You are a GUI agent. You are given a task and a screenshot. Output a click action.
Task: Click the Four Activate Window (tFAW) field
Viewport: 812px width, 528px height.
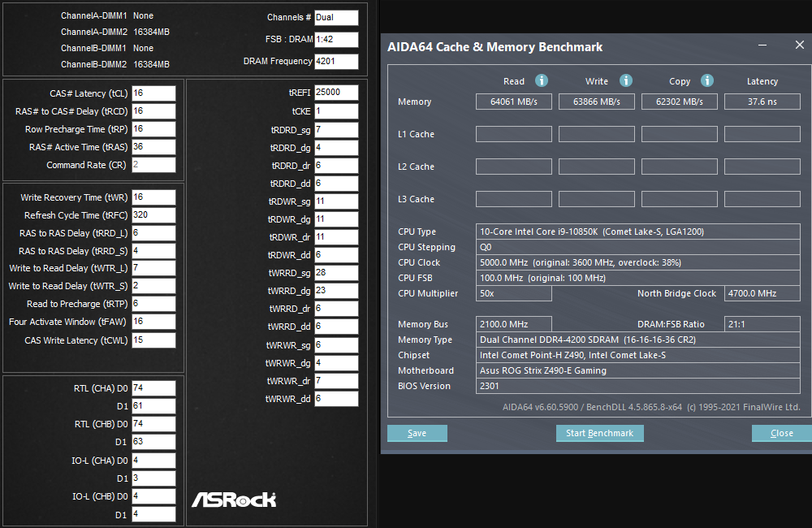[153, 322]
